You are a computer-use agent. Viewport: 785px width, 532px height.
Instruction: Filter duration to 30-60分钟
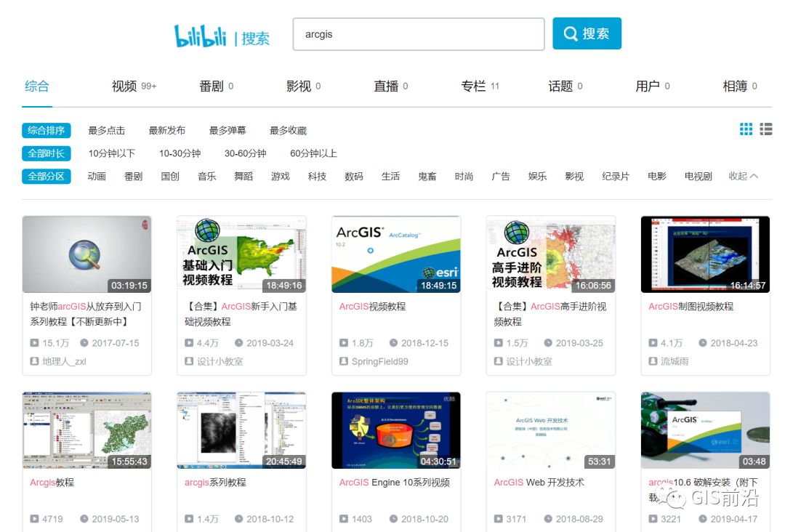[x=246, y=153]
